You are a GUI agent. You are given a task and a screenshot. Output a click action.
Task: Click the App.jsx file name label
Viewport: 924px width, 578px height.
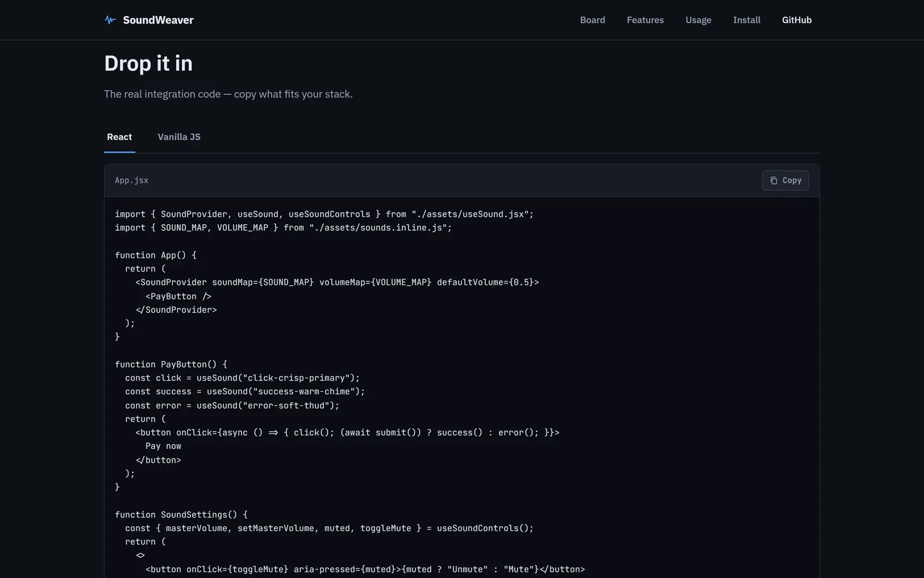132,180
